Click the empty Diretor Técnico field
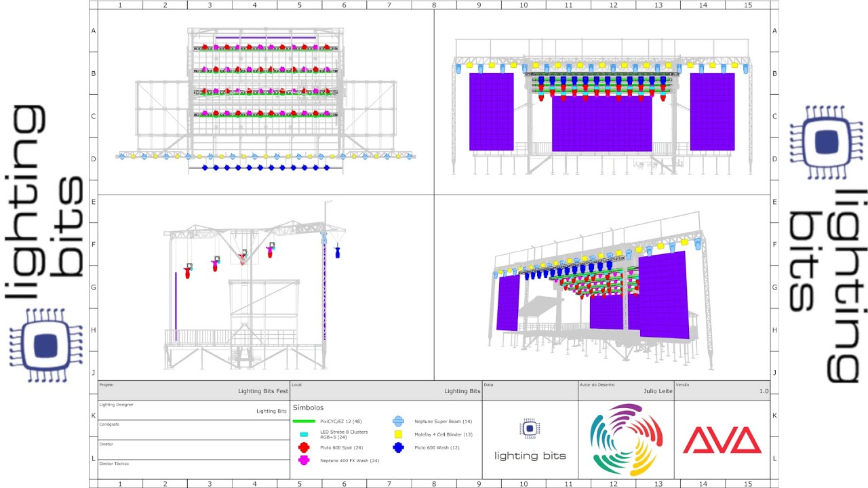 click(194, 470)
